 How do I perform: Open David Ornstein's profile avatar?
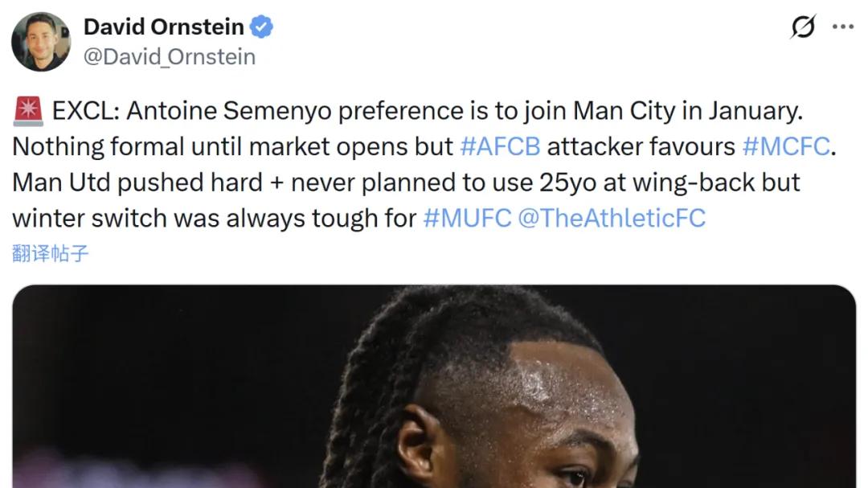coord(41,41)
